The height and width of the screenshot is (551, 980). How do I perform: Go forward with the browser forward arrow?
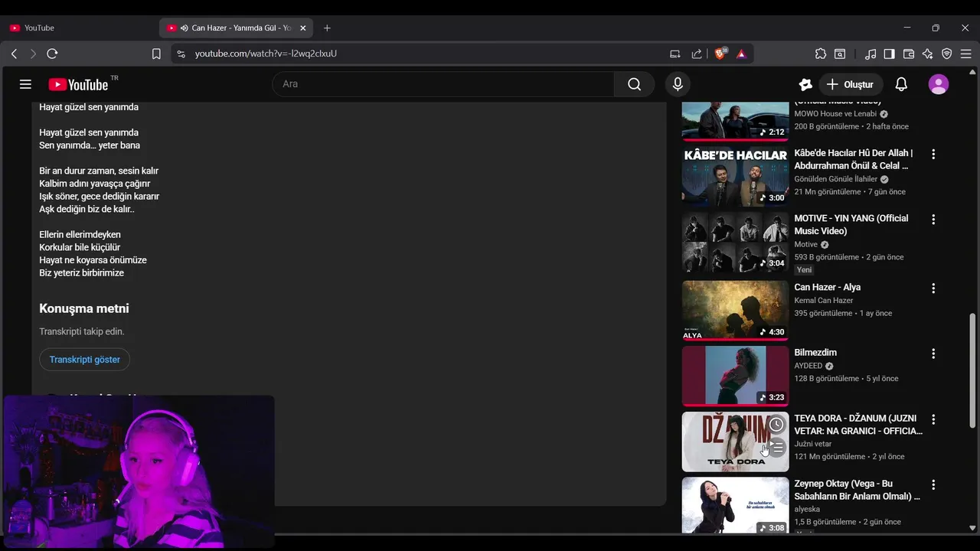pos(33,54)
